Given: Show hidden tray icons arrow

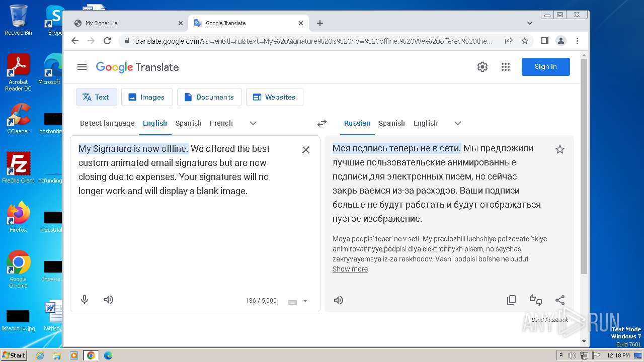Looking at the screenshot, I should pos(561,355).
